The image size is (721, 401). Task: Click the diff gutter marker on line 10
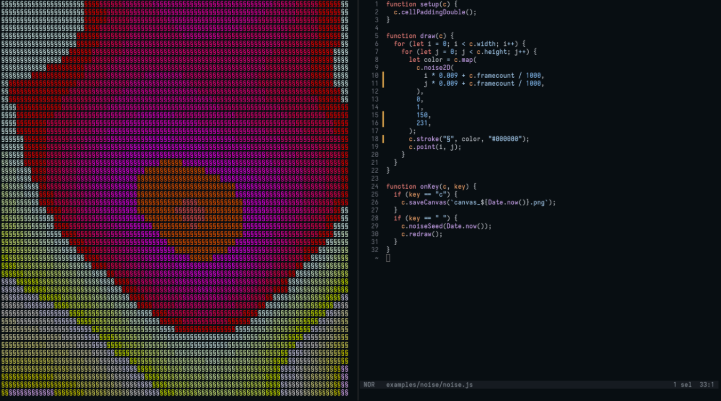click(382, 75)
